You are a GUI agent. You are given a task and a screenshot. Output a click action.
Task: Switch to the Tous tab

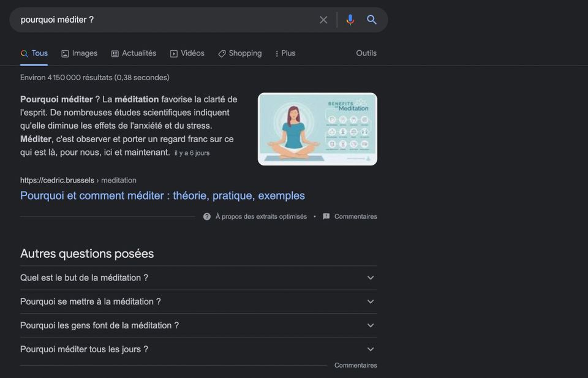pos(34,53)
